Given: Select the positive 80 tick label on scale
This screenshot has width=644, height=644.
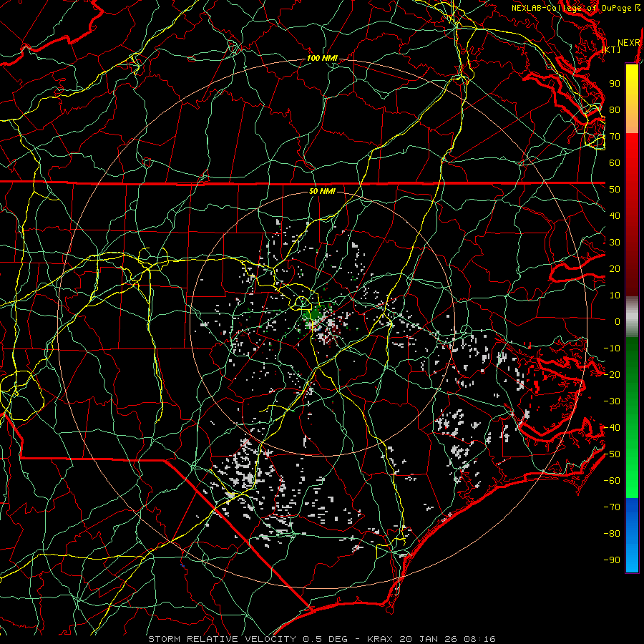Looking at the screenshot, I should (615, 110).
